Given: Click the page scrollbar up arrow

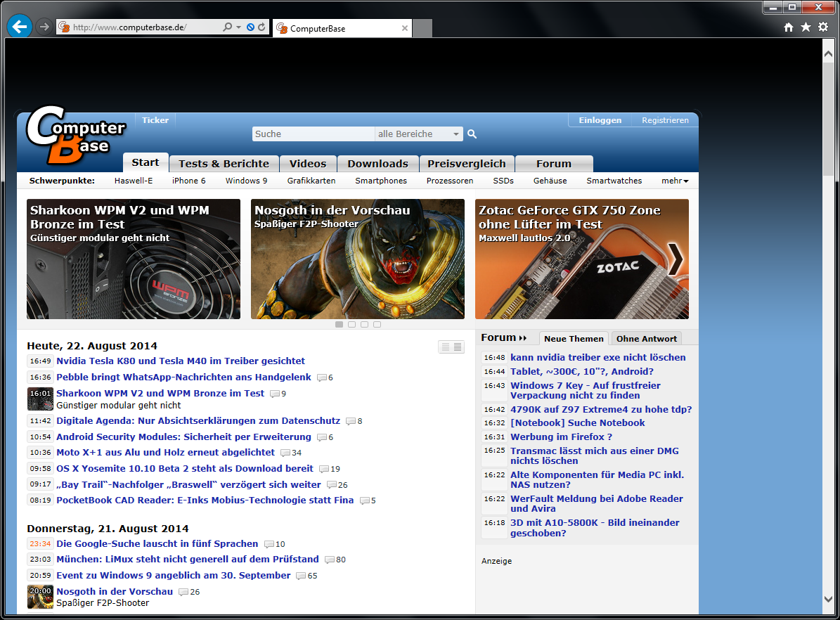Looking at the screenshot, I should click(828, 53).
